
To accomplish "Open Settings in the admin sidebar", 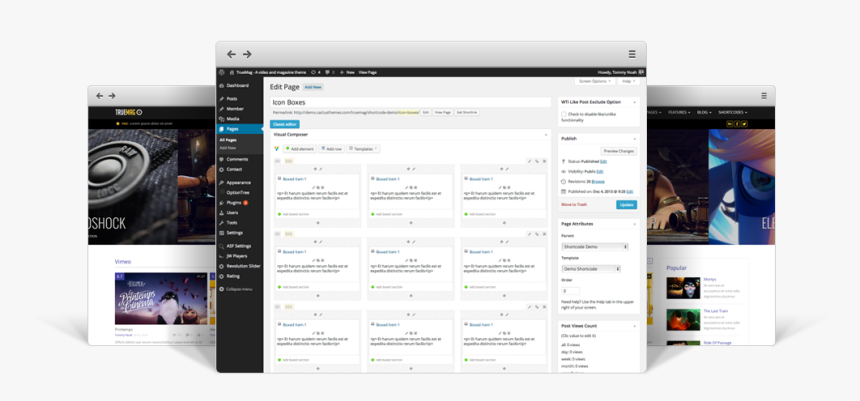I will tap(235, 232).
